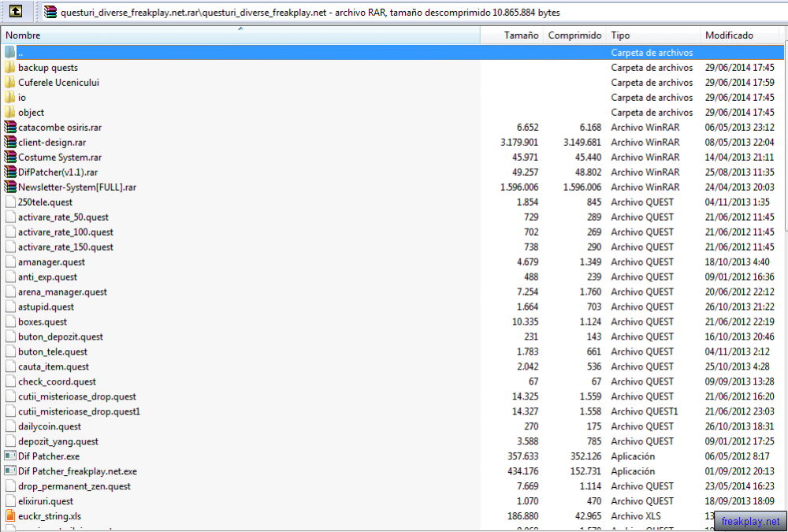
Task: Select the astupid.quest file name
Action: click(x=46, y=307)
